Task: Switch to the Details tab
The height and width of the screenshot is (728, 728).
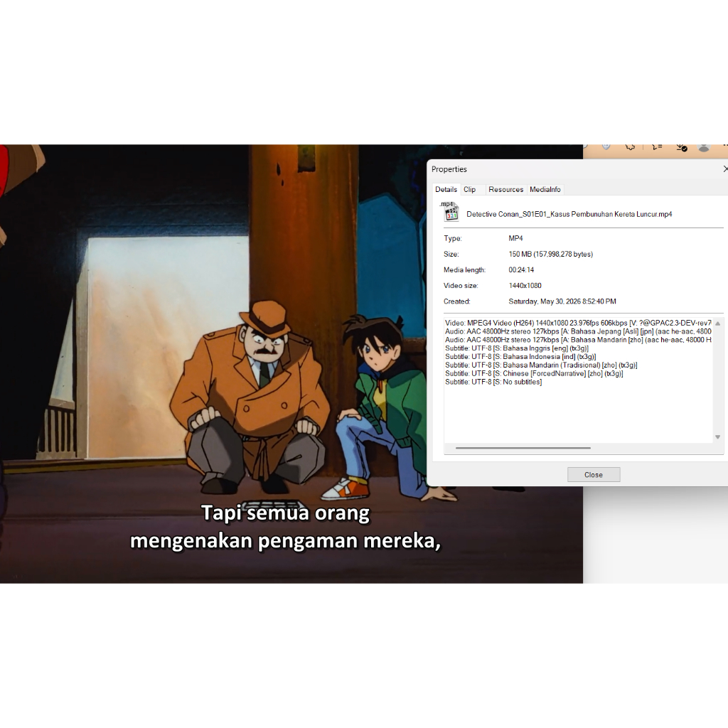Action: tap(446, 189)
